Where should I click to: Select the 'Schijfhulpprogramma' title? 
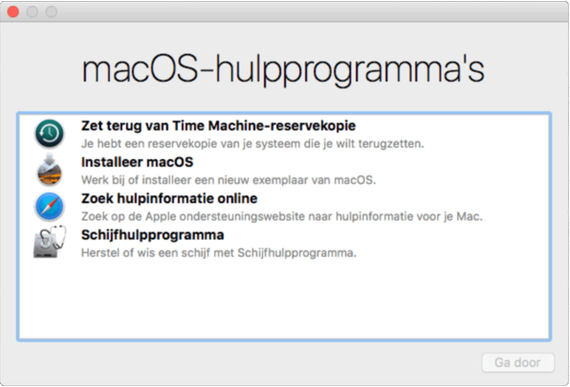(x=152, y=235)
